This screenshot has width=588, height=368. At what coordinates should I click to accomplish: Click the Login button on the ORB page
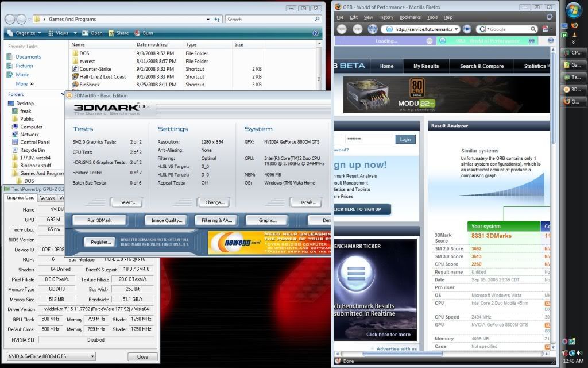pos(405,139)
